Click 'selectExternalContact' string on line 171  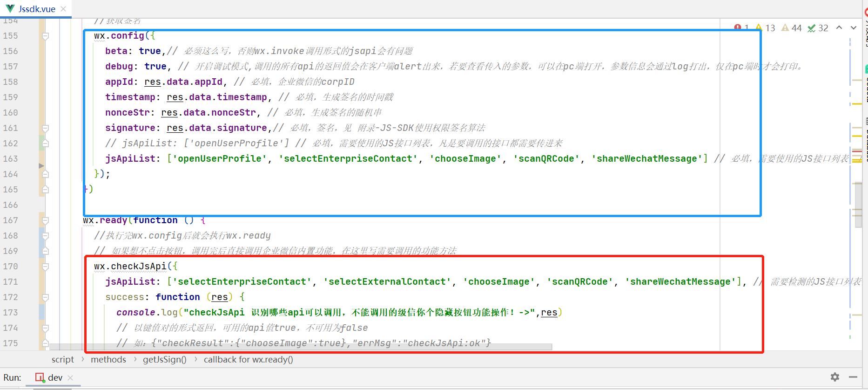pyautogui.click(x=387, y=282)
